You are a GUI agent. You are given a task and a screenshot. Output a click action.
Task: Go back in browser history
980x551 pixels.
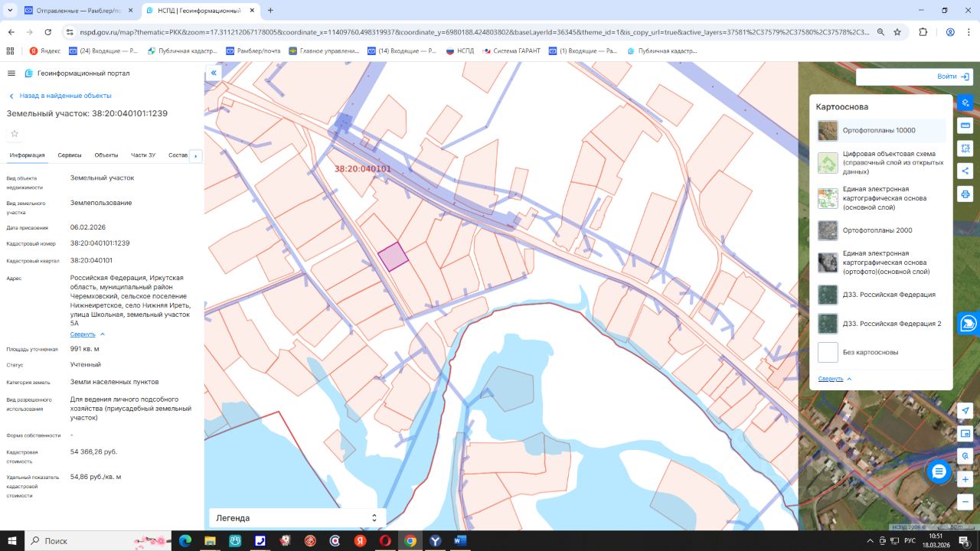click(x=11, y=32)
